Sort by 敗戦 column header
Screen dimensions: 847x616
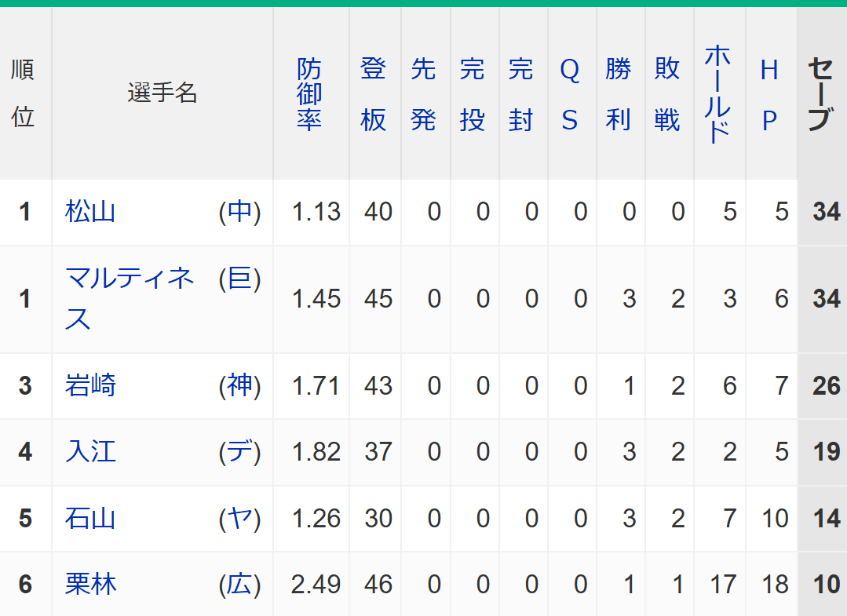(667, 94)
